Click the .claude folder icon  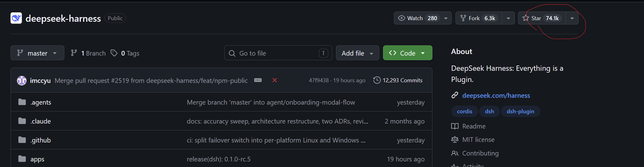coord(22,121)
